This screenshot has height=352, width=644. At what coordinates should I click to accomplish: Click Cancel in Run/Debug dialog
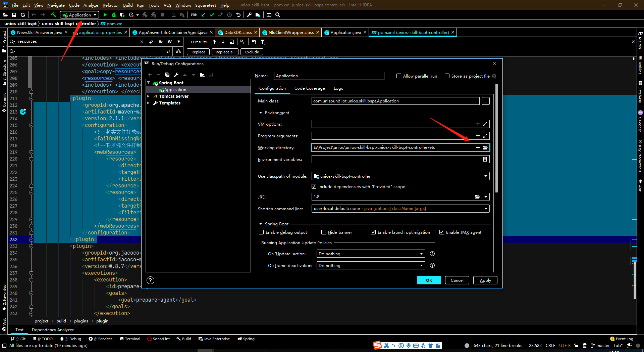click(x=457, y=280)
